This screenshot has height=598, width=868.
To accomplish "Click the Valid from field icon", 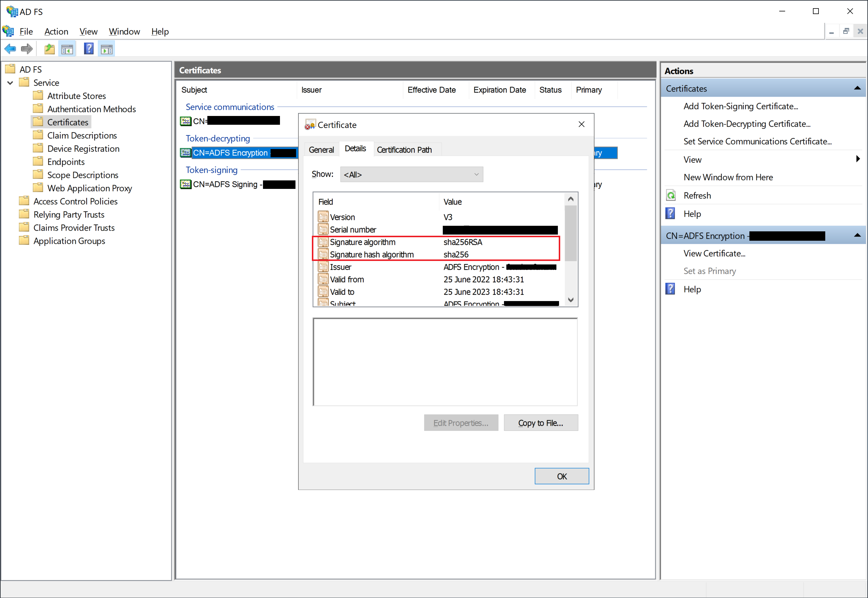I will [x=323, y=279].
